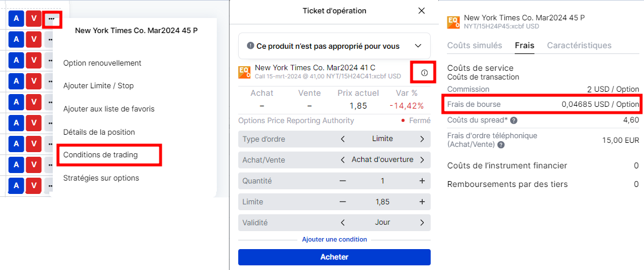Click the Achat column header in the ticket
644x270 pixels.
pos(262,93)
